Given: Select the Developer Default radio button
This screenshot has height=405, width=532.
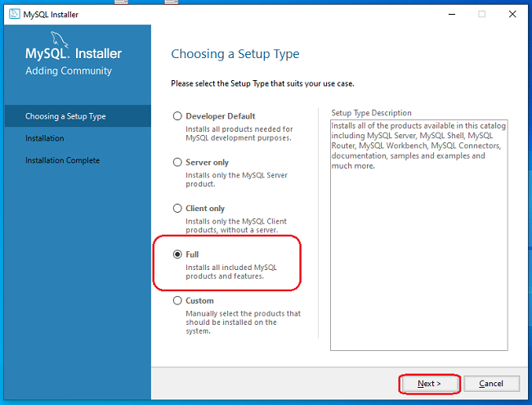Looking at the screenshot, I should [x=177, y=116].
